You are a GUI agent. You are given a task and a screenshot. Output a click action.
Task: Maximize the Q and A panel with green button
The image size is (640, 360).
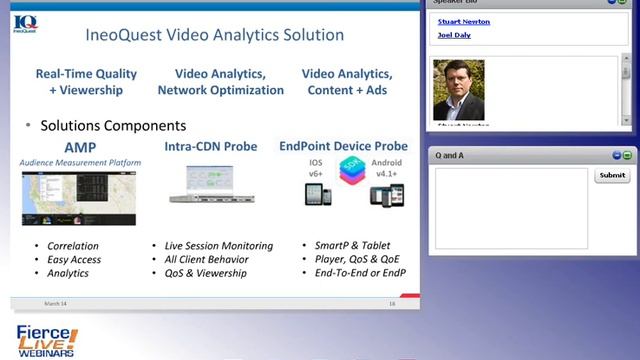coord(627,156)
